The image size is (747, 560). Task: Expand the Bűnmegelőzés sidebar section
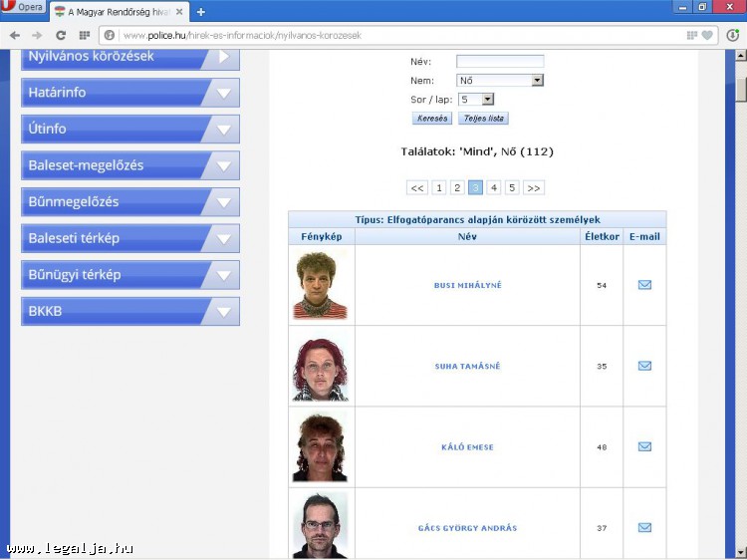(x=129, y=202)
